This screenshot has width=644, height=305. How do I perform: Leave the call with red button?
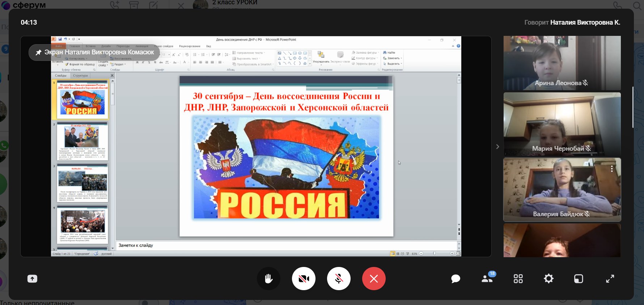374,279
